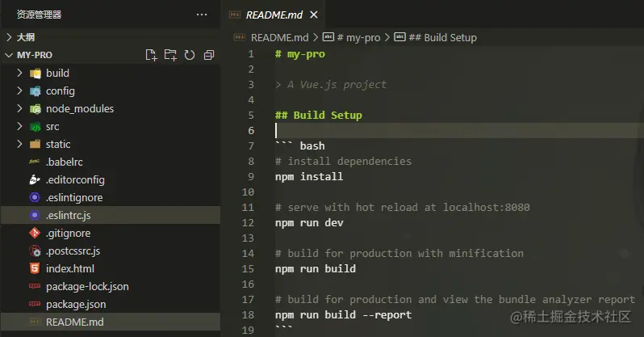Place cursor on 'npm run build --report' line
This screenshot has height=337, width=644.
tap(343, 315)
